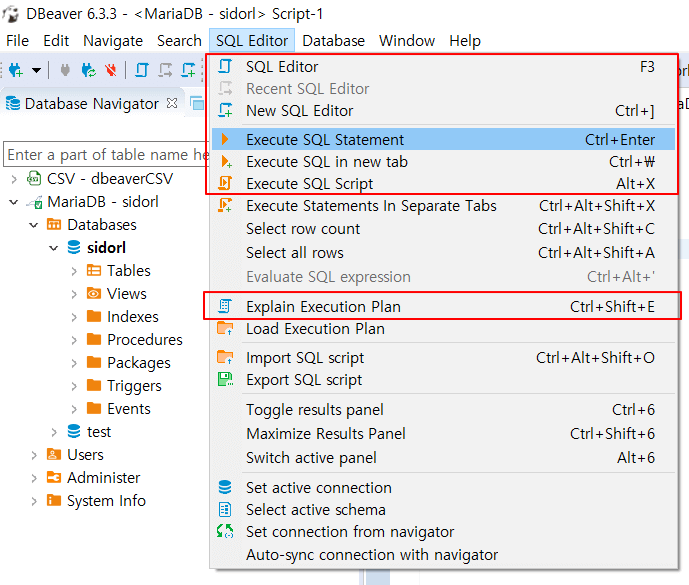Open the dropdown arrow beside New Connection
The image size is (689, 585).
(x=36, y=70)
